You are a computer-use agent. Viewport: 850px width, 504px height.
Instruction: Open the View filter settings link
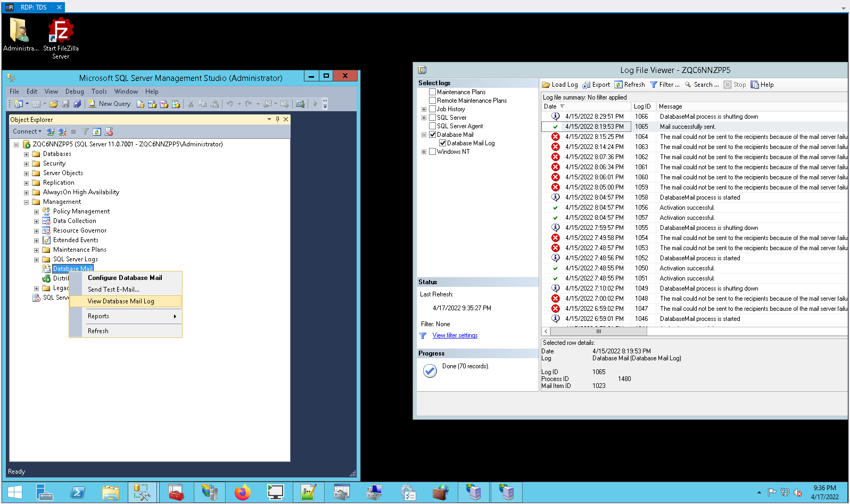click(x=455, y=335)
